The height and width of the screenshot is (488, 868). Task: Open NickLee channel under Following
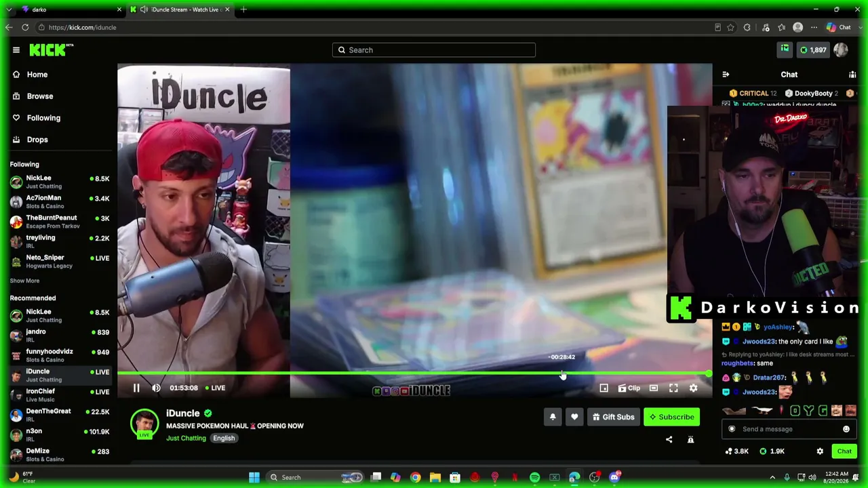pos(59,182)
